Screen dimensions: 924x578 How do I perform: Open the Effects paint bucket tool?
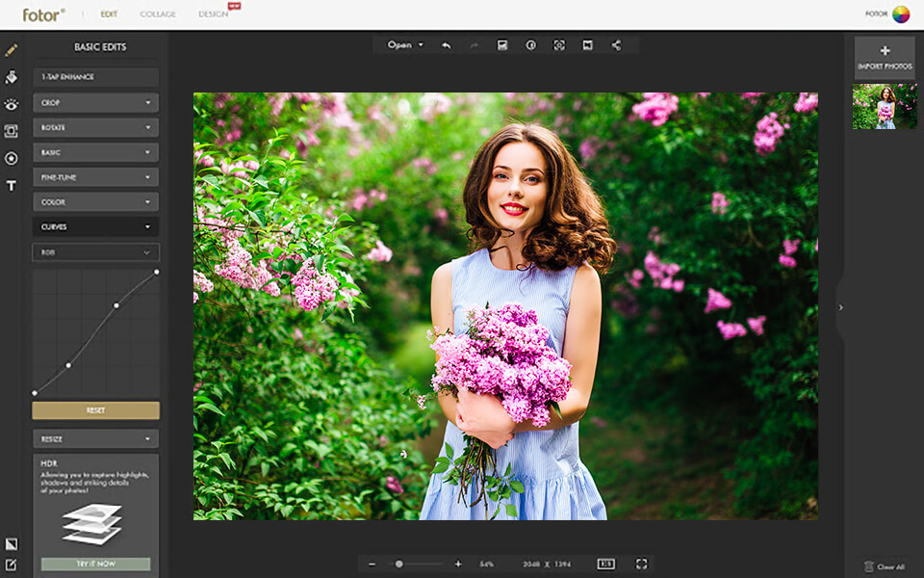[12, 77]
